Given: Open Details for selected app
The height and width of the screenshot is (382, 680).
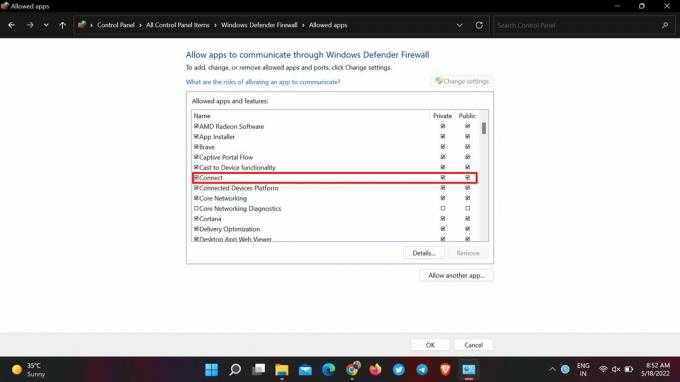Looking at the screenshot, I should point(424,253).
